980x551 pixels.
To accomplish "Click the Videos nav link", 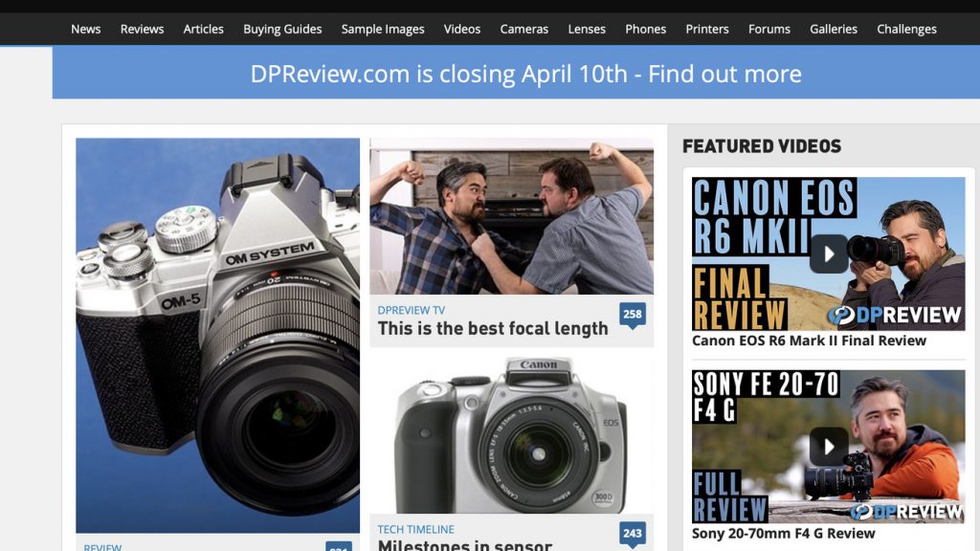I will click(x=462, y=29).
